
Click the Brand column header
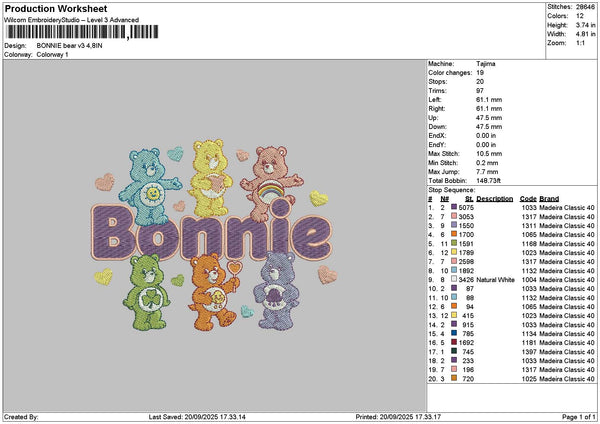pos(550,198)
